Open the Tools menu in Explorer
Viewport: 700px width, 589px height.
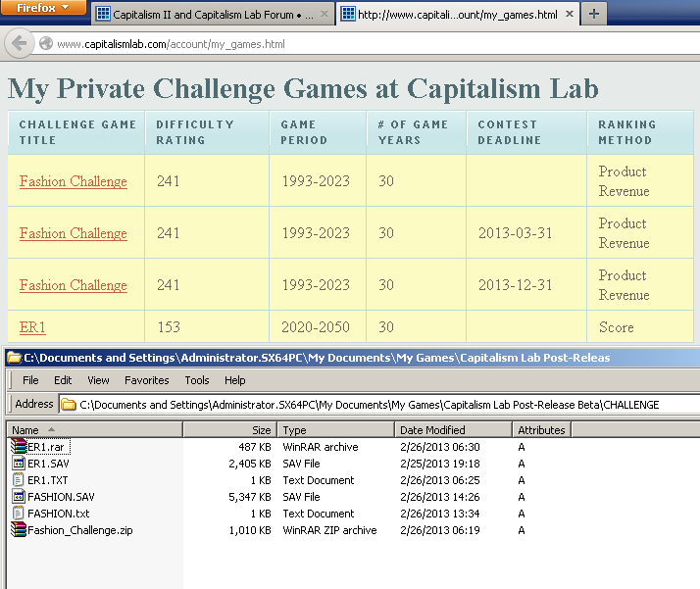pos(197,380)
